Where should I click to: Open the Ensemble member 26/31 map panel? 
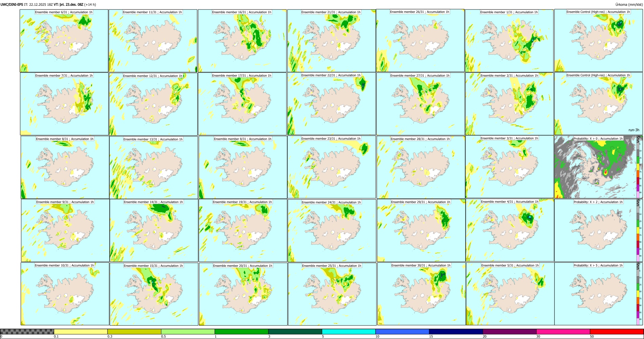(420, 40)
